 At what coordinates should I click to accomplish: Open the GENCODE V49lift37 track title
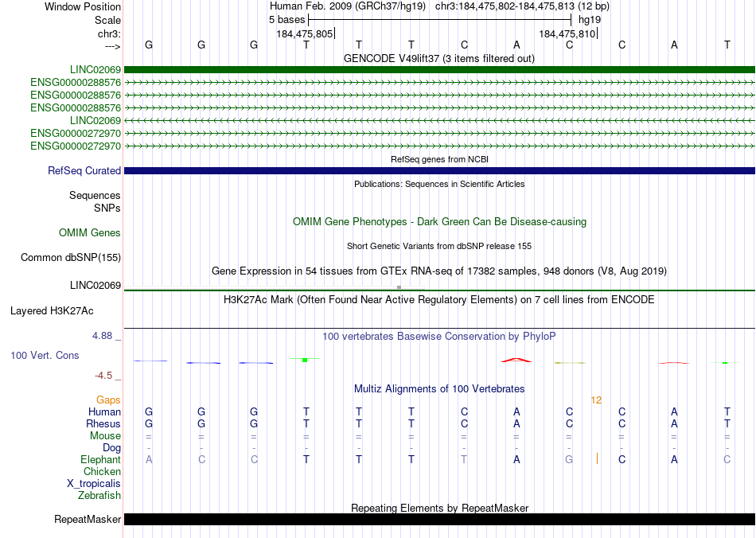[x=438, y=58]
